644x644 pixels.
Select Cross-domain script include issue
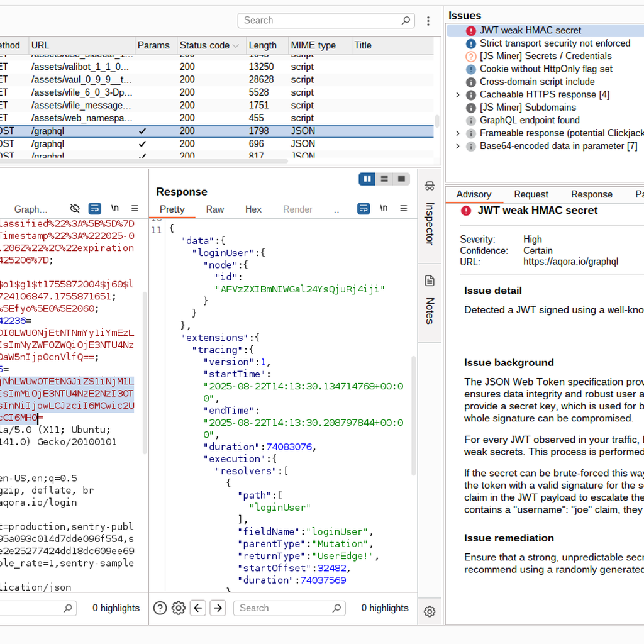[537, 82]
